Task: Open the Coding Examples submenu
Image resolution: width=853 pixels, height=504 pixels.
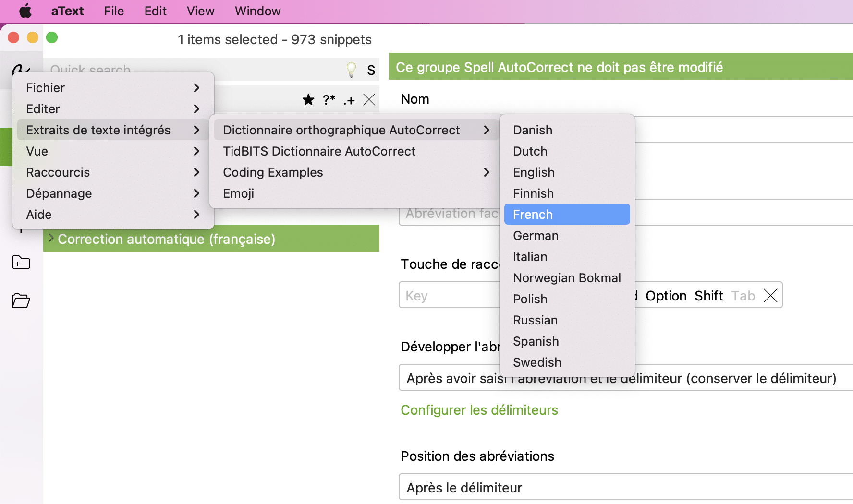Action: (x=357, y=172)
